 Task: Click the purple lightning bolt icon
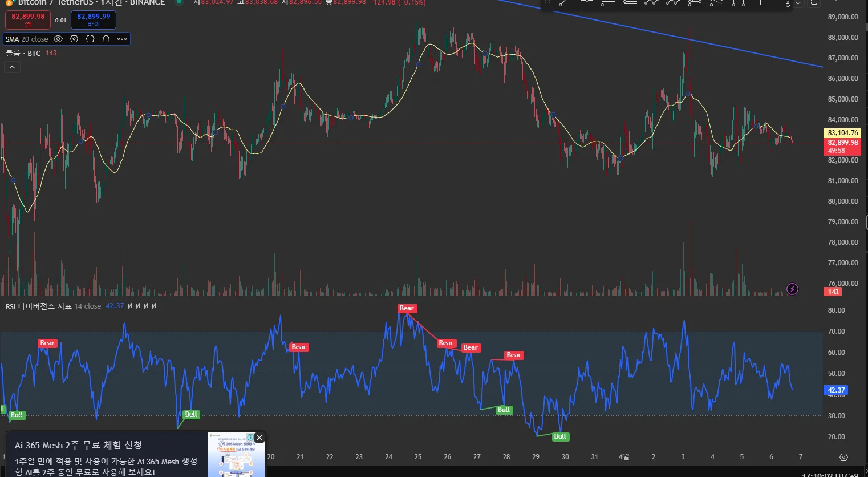click(x=792, y=289)
